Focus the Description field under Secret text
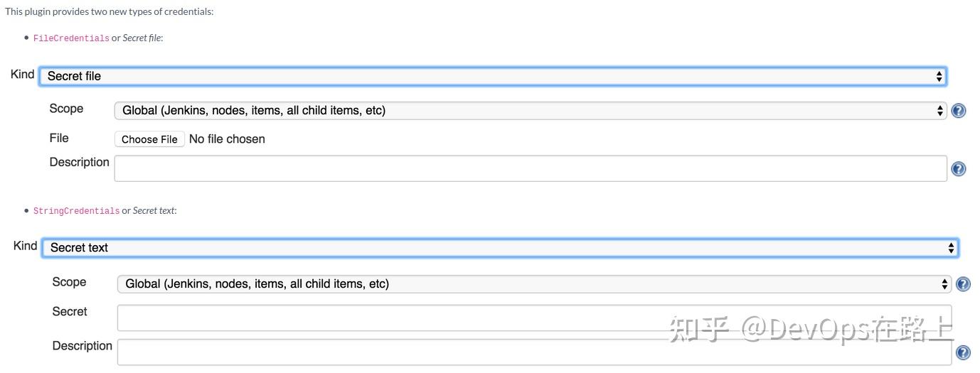This screenshot has width=980, height=373. point(533,352)
